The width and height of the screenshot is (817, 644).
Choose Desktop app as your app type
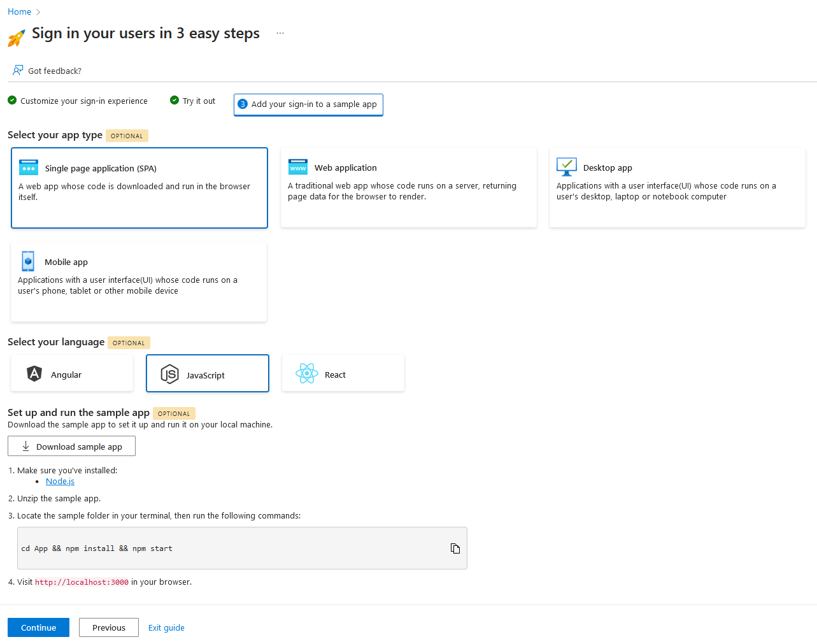[677, 187]
